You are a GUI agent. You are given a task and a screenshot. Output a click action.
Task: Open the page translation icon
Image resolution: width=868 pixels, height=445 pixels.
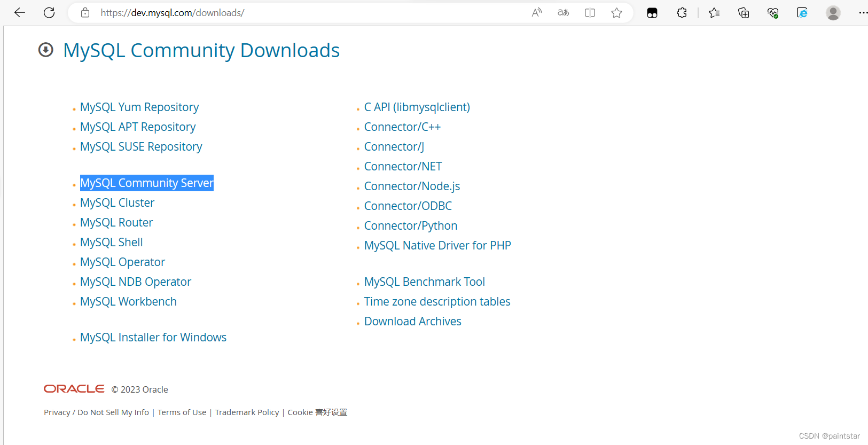pyautogui.click(x=564, y=12)
